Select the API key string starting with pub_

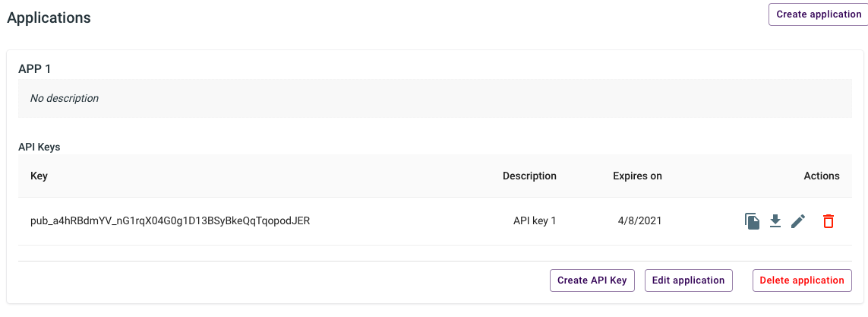(170, 221)
